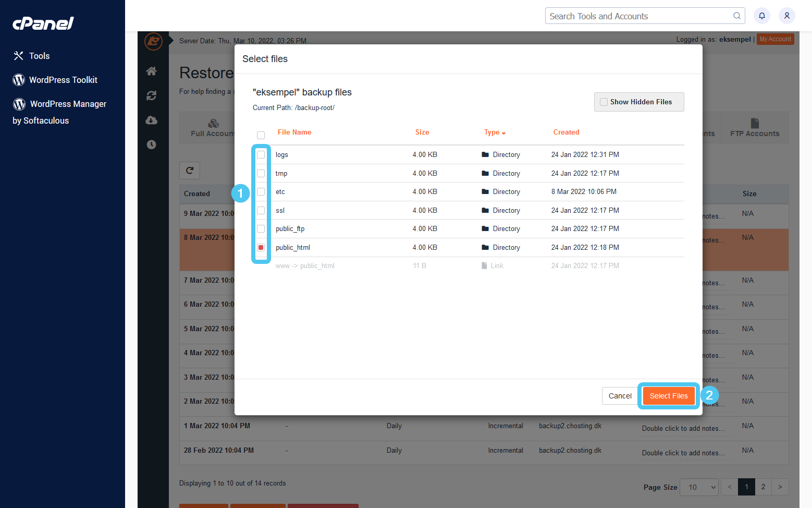Viewport: 812px width, 508px height.
Task: Open the clock history icon in the sidebar
Action: (x=152, y=144)
